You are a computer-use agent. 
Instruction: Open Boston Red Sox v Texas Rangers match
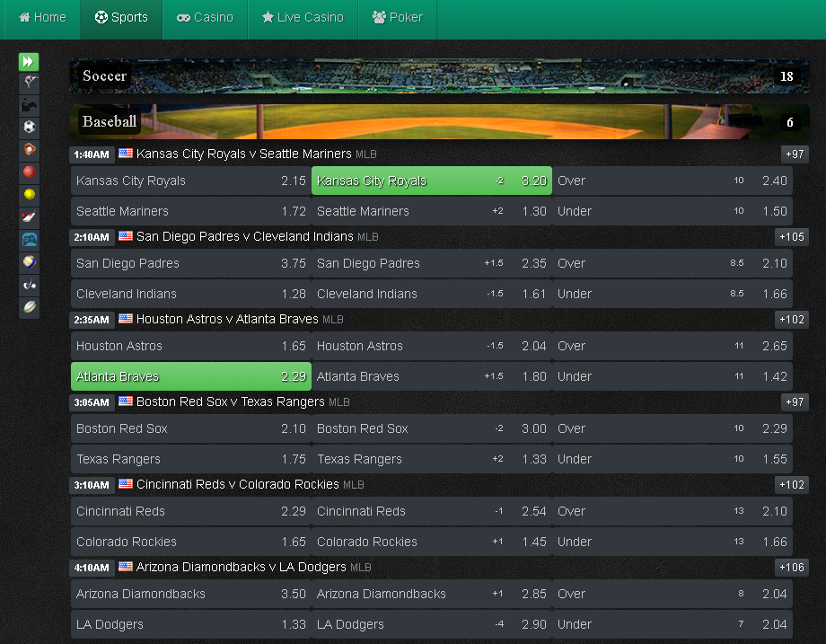230,402
